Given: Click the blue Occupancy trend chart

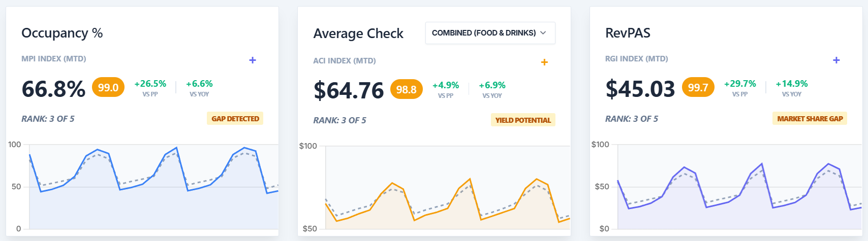Looking at the screenshot, I should tap(153, 187).
